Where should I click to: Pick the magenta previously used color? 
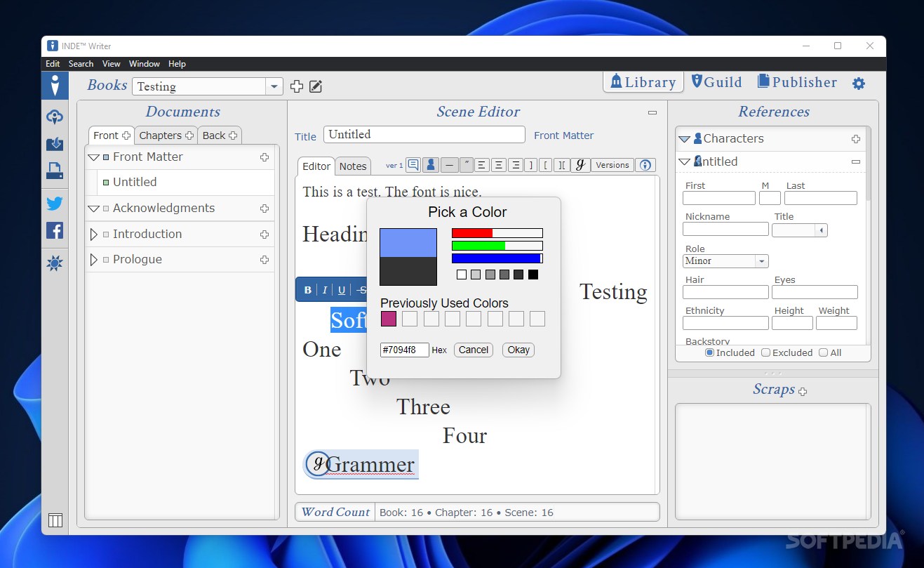point(389,319)
